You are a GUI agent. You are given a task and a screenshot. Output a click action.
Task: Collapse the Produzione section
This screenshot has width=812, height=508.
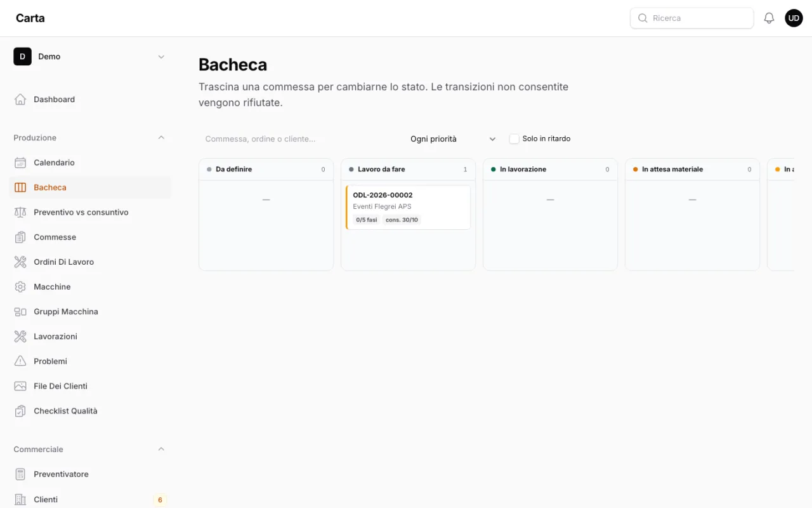coord(161,138)
